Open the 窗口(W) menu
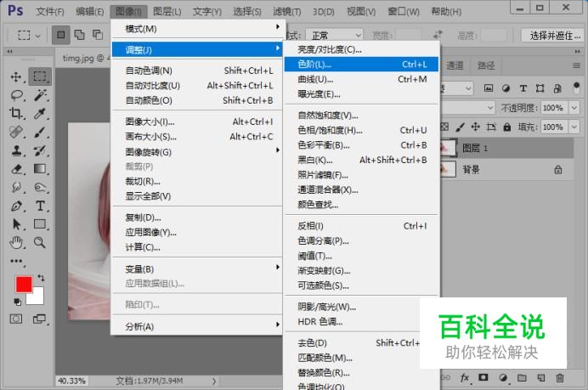 click(403, 12)
